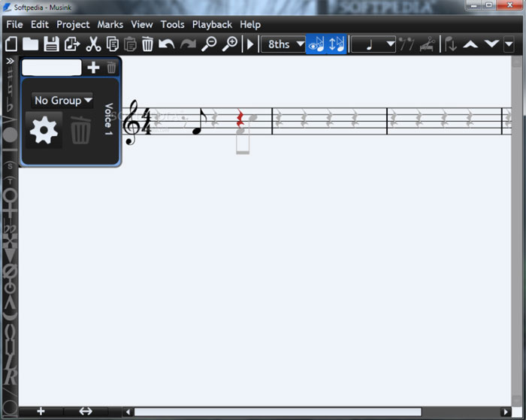
Task: Toggle the highlighted up-down arrows note button
Action: [x=336, y=44]
